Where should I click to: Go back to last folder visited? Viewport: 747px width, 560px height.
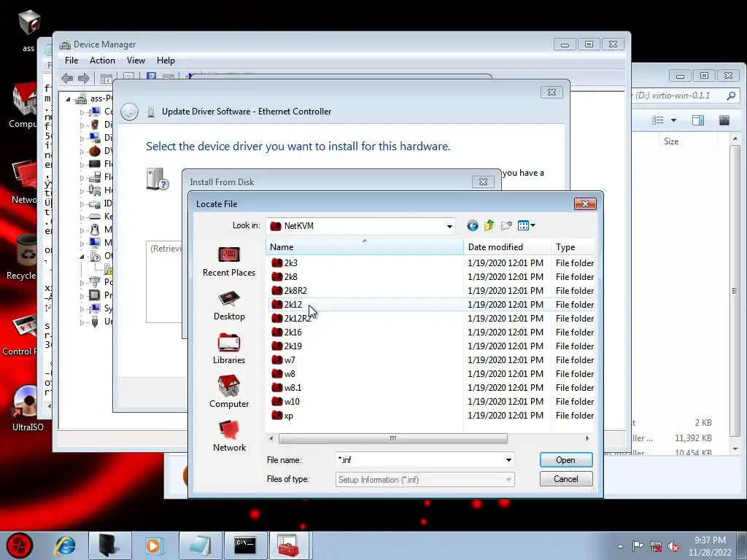[472, 226]
